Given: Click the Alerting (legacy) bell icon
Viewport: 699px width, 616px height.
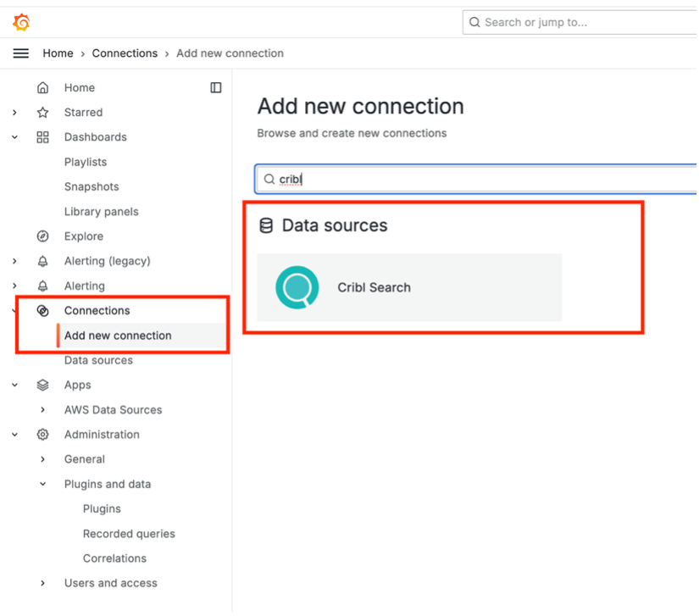Looking at the screenshot, I should coord(43,261).
